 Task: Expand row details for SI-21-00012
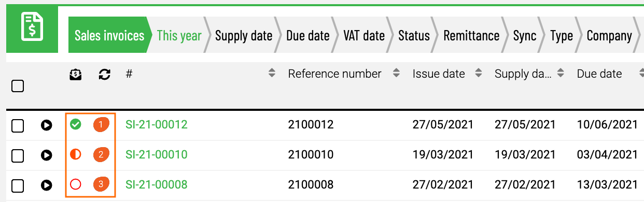coord(47,125)
